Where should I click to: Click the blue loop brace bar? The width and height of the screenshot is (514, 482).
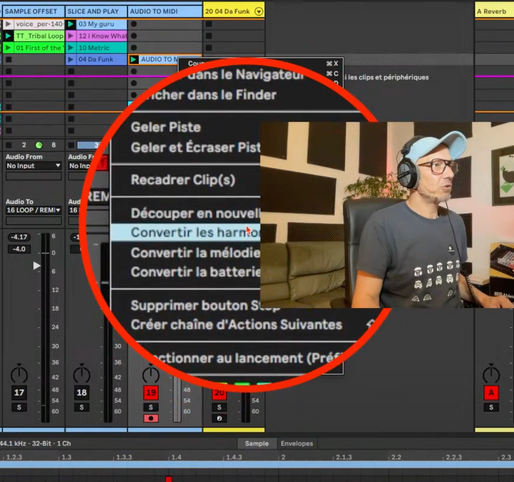coord(257,465)
